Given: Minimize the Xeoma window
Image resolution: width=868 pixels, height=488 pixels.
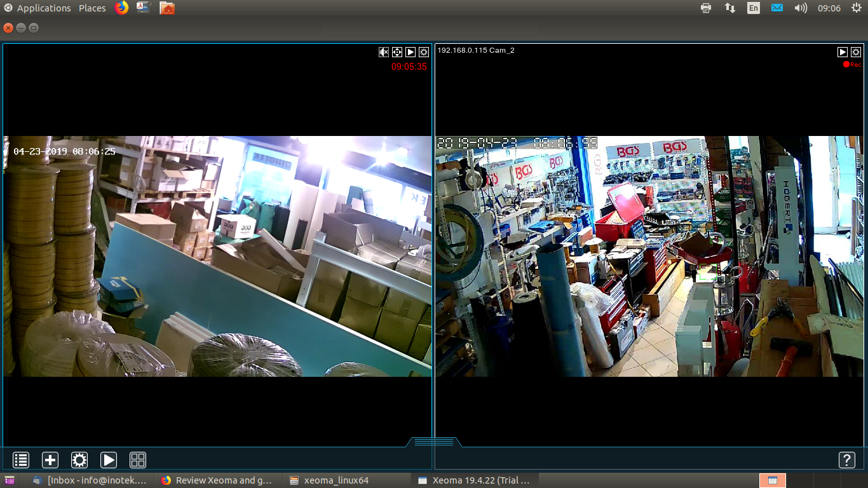Looking at the screenshot, I should (x=21, y=28).
